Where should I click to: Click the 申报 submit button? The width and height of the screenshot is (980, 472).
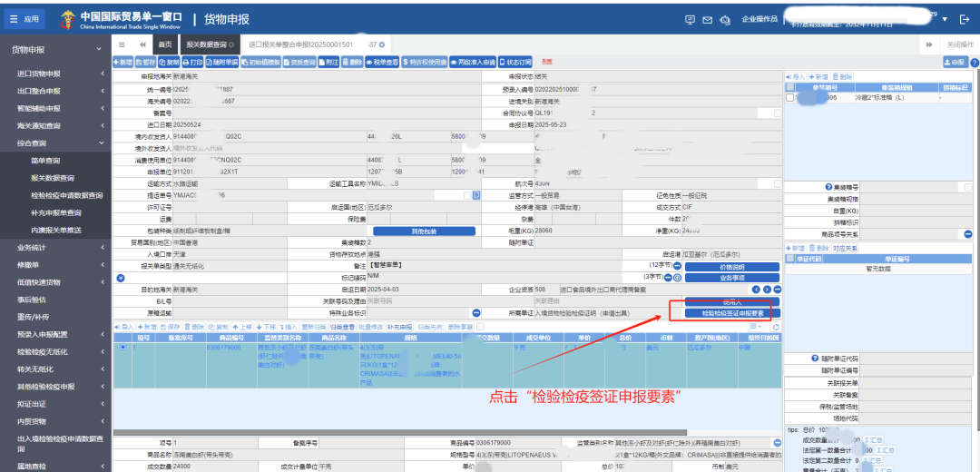pos(954,63)
